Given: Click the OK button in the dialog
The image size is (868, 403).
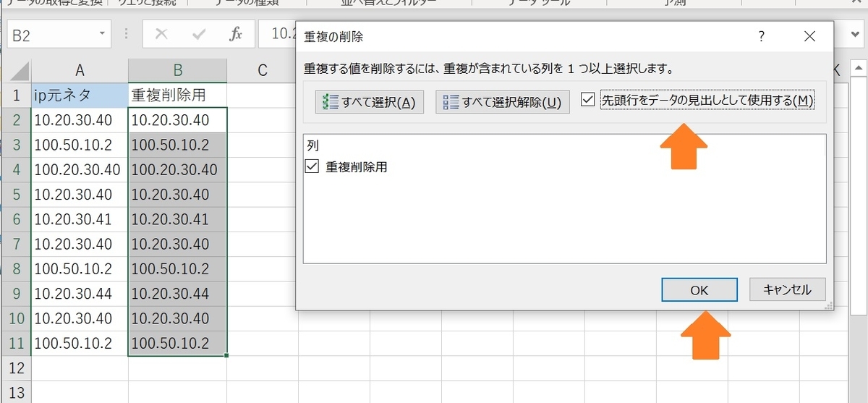Looking at the screenshot, I should coord(699,289).
